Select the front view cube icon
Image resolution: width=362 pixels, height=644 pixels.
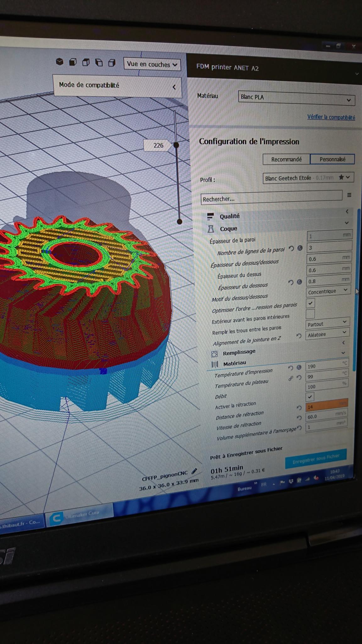click(x=73, y=62)
